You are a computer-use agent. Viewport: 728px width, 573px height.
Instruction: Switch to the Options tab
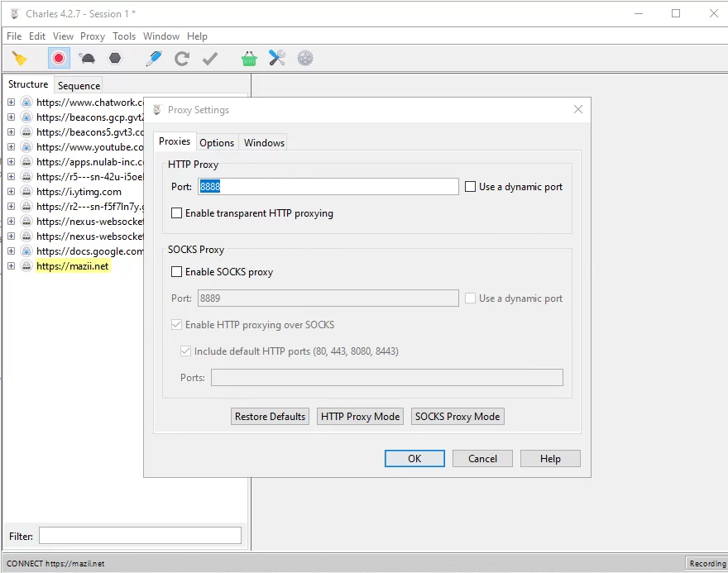tap(217, 141)
